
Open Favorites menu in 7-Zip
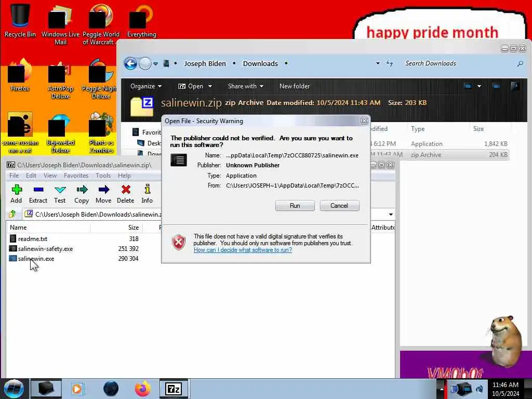(x=76, y=176)
